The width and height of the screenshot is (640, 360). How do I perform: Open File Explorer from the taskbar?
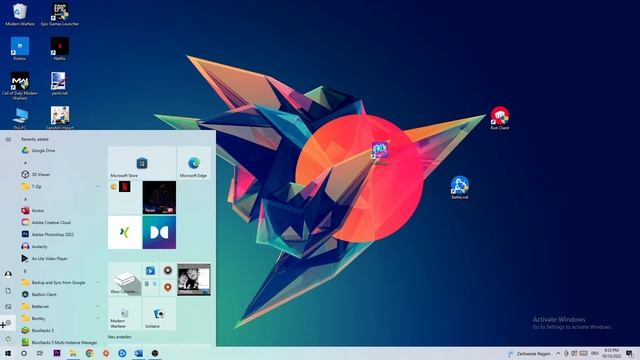(x=73, y=353)
